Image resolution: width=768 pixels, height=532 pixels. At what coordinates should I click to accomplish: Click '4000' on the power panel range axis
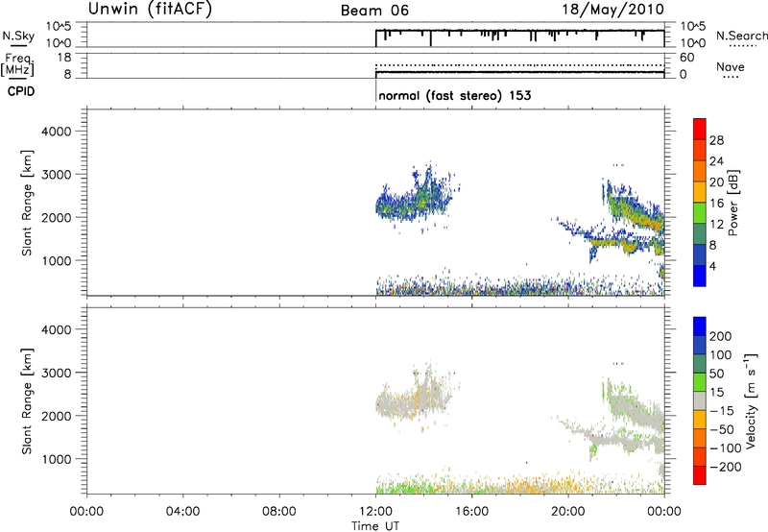pos(57,132)
